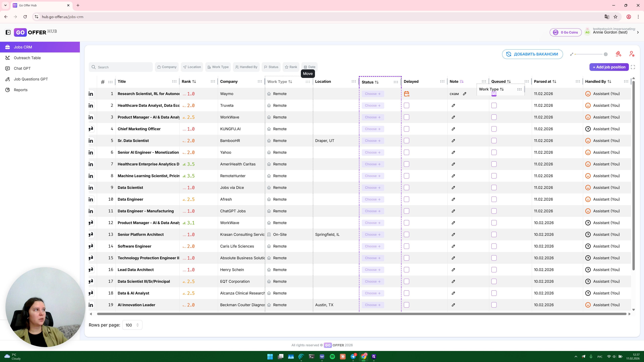Open Rows per page dropdown
Viewport: 644px width, 362px height.
pyautogui.click(x=132, y=325)
